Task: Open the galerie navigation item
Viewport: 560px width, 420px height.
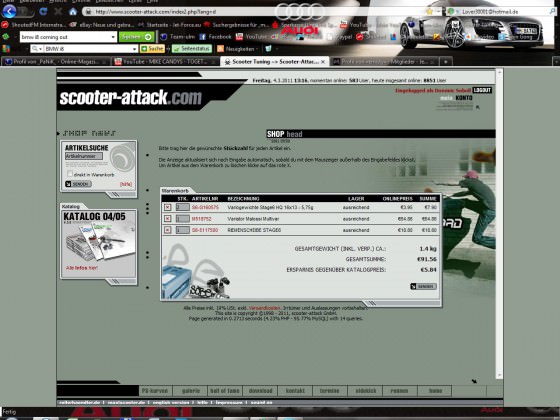Action: click(191, 391)
